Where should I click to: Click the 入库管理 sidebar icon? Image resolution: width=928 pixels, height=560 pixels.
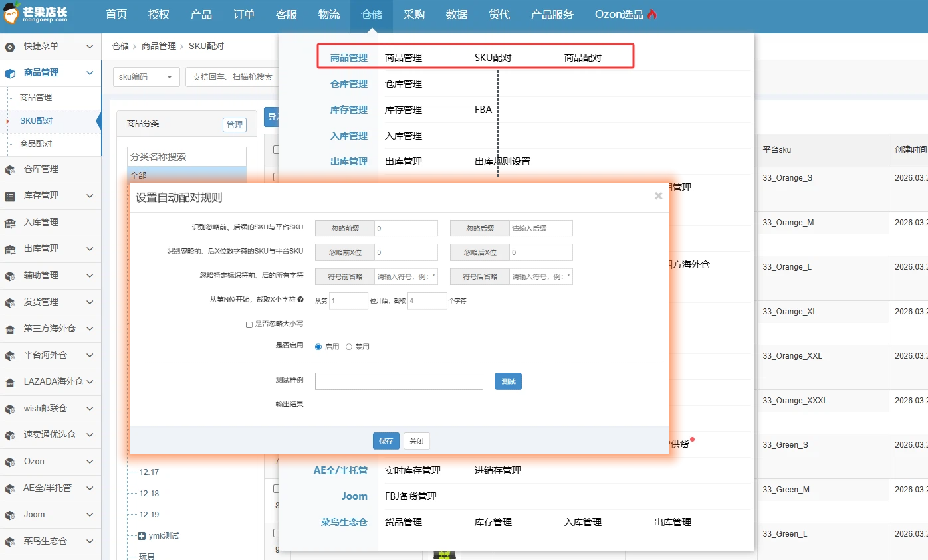pos(10,223)
